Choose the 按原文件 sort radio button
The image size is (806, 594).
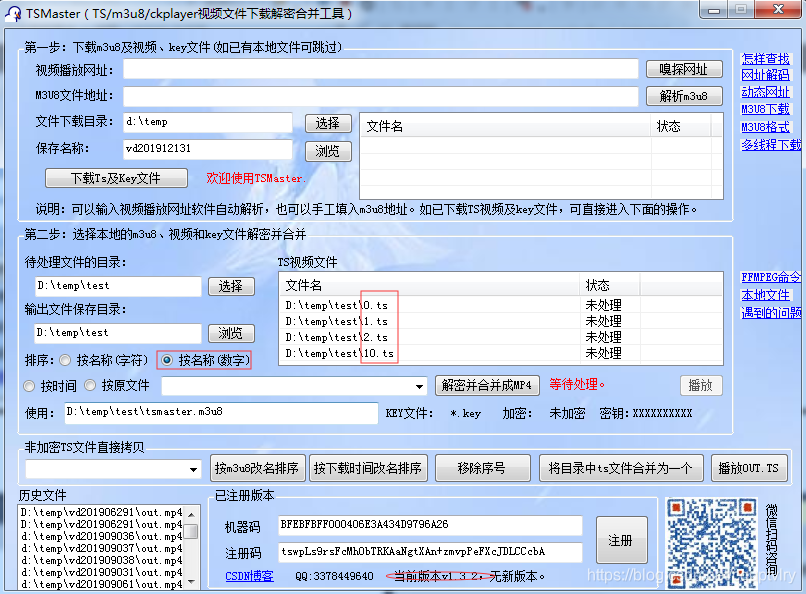tap(90, 385)
